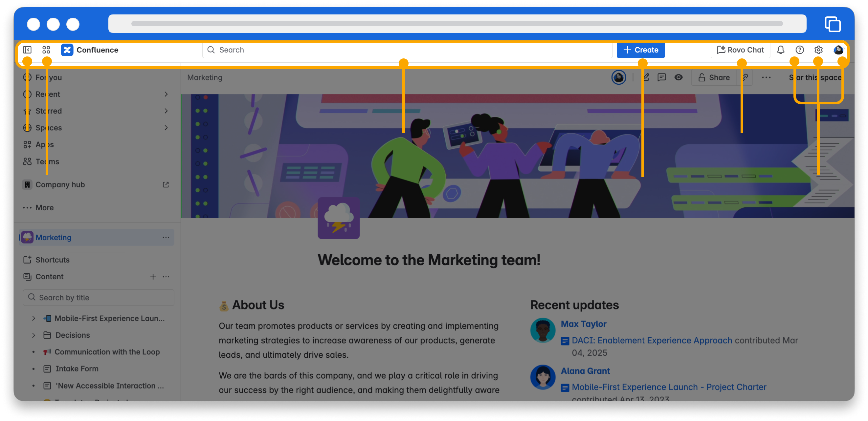Image resolution: width=868 pixels, height=421 pixels.
Task: Click the Search by title field
Action: click(x=99, y=297)
